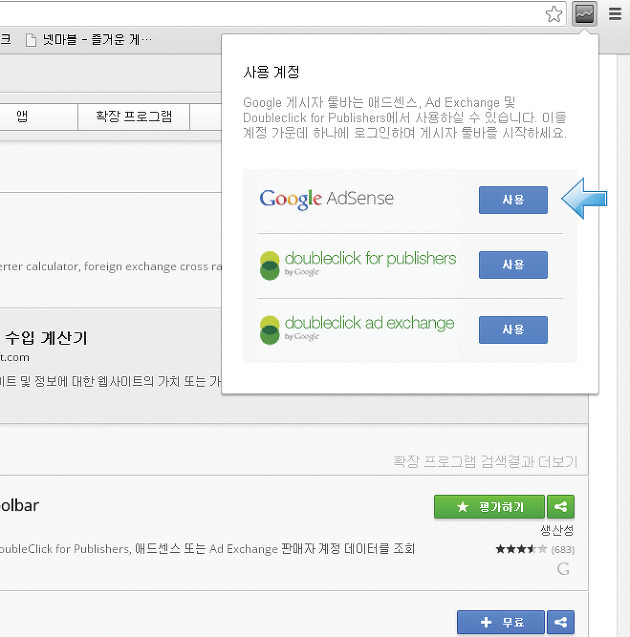Click the blue 무료 install button
Image resolution: width=630 pixels, height=637 pixels.
tap(500, 622)
